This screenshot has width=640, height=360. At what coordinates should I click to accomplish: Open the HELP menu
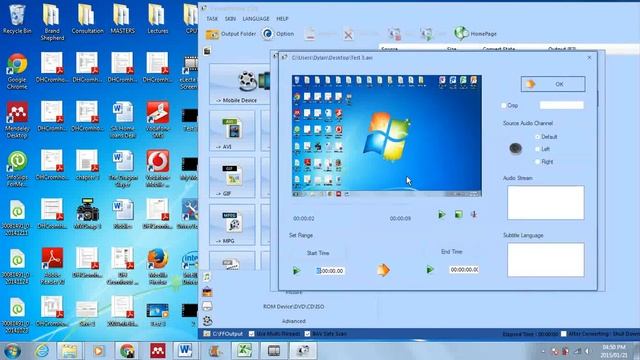click(x=282, y=19)
